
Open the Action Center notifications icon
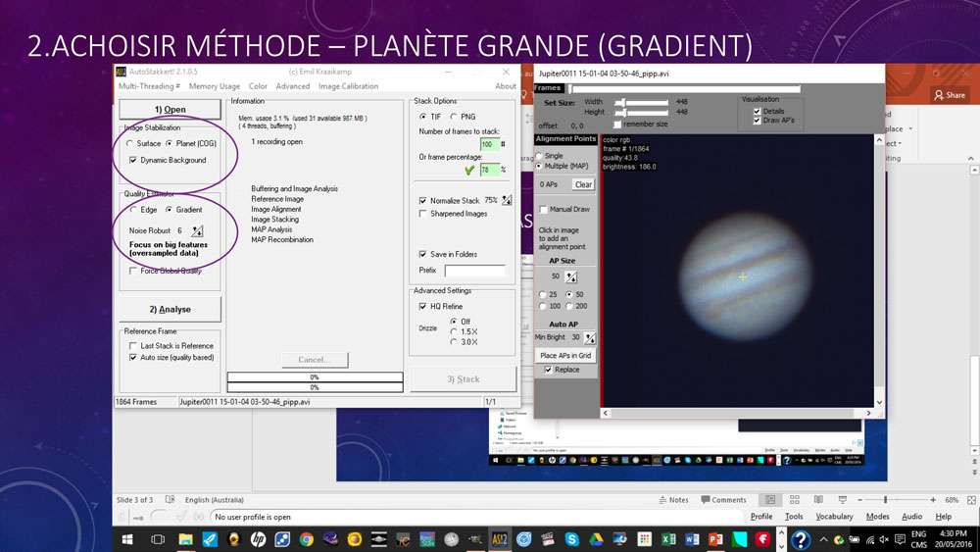click(900, 539)
